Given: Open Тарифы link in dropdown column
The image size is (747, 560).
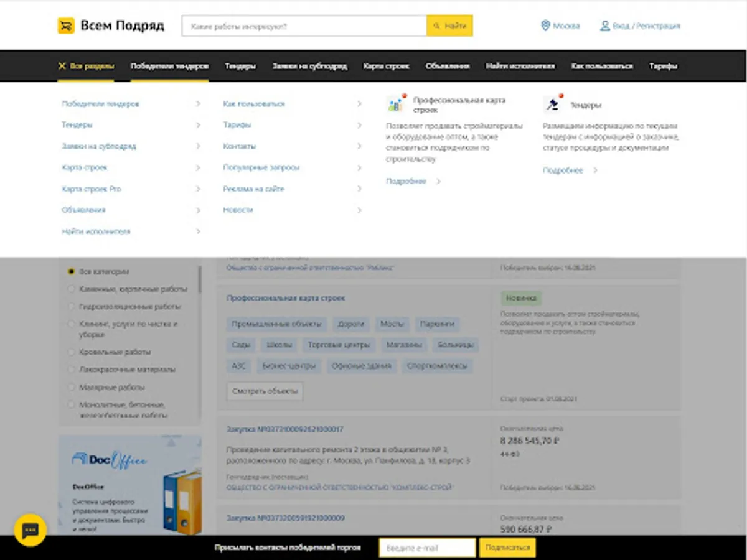Looking at the screenshot, I should 237,125.
